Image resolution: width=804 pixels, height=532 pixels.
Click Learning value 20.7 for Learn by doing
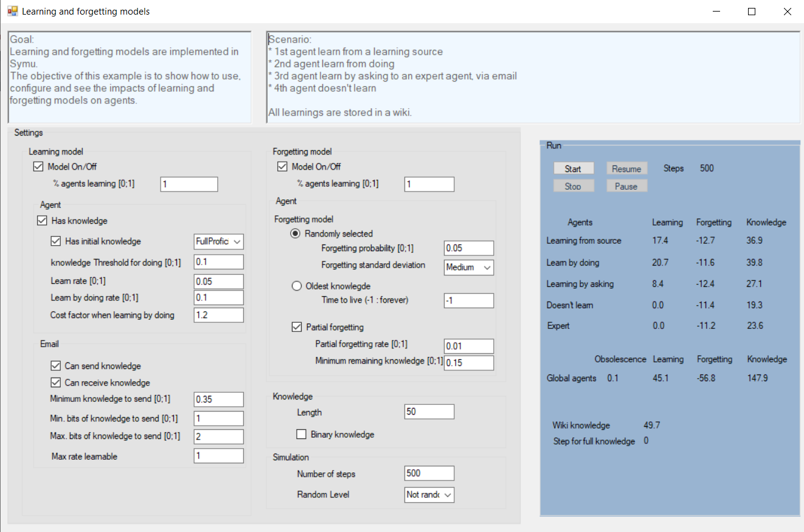coord(660,263)
